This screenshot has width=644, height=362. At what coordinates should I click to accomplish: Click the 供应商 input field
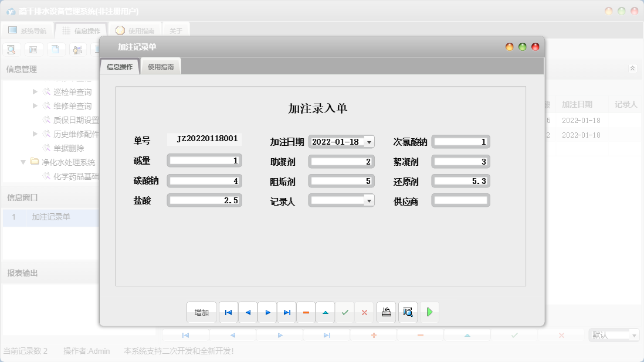click(460, 201)
